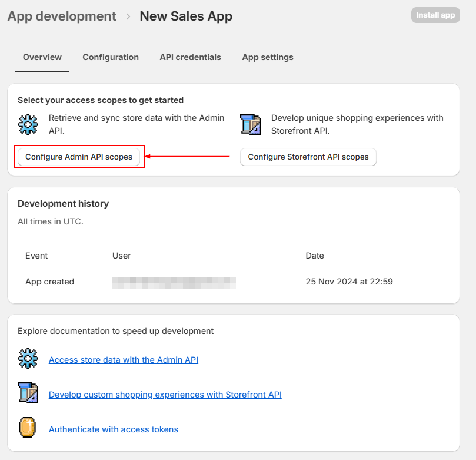Switch to the Overview tab
Viewport: 476px width, 460px height.
point(42,57)
